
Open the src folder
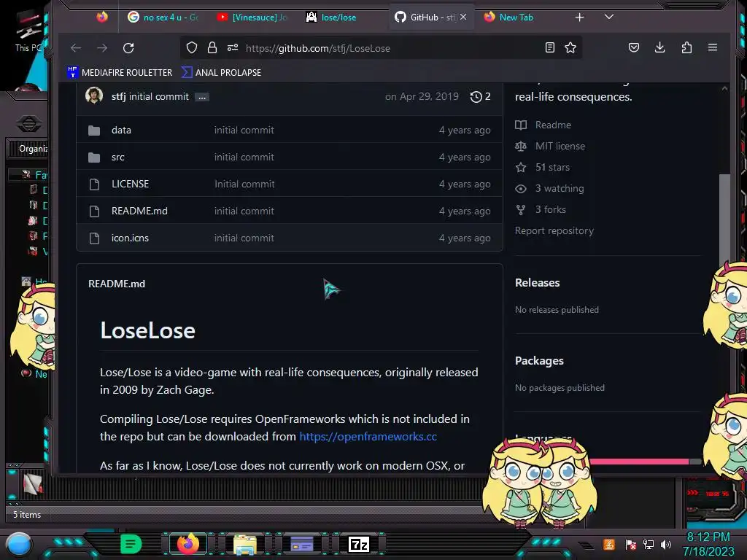pyautogui.click(x=117, y=157)
